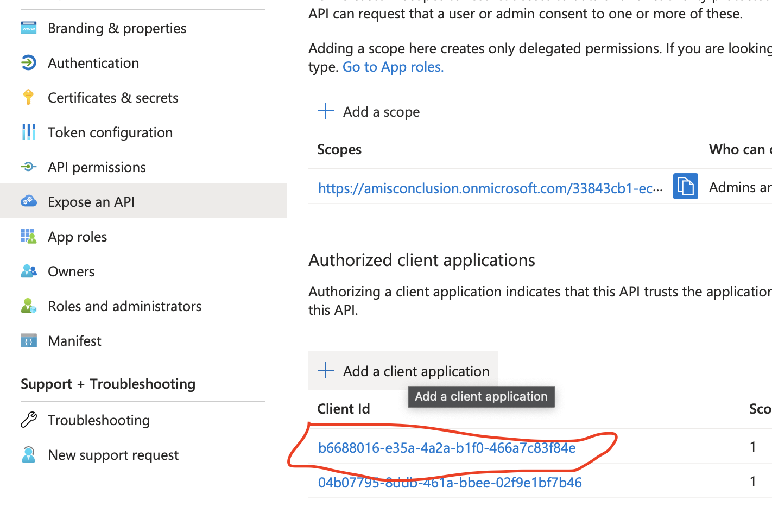This screenshot has height=532, width=772.
Task: Open the Authentication section
Action: pyautogui.click(x=93, y=62)
